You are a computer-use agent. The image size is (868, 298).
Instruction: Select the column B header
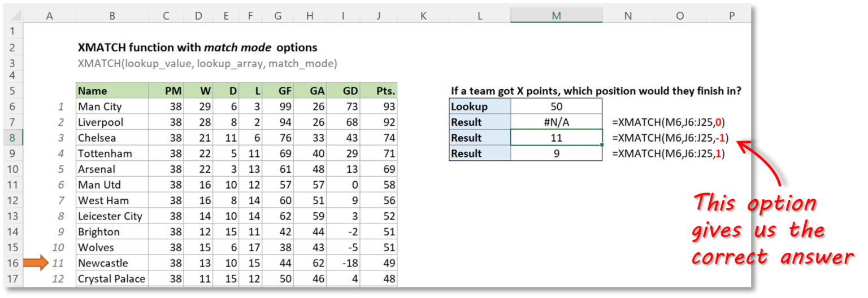112,16
